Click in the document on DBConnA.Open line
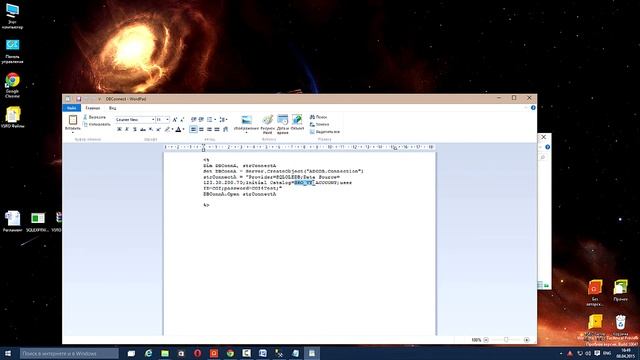Viewport: 640px width, 360px height. (240, 194)
